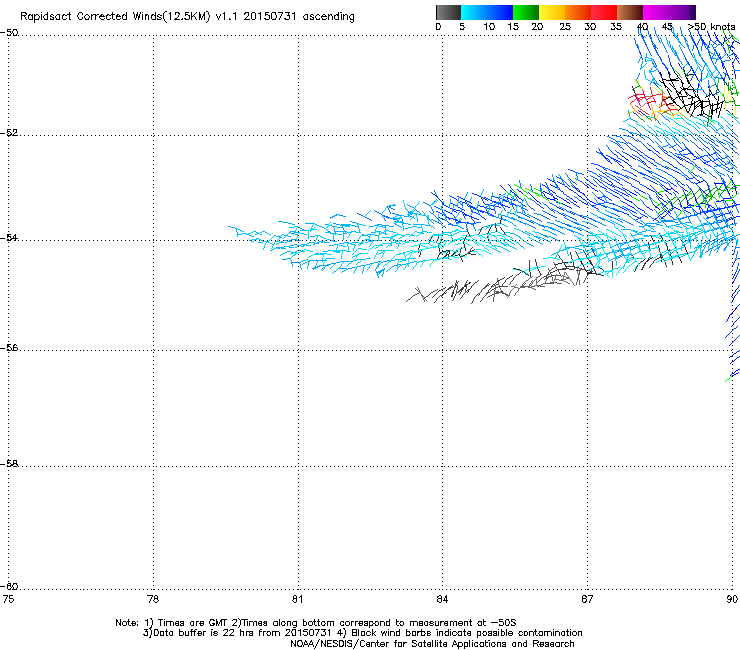The image size is (740, 650).
Task: Click the '>50 knots' legend label
Action: (x=711, y=27)
